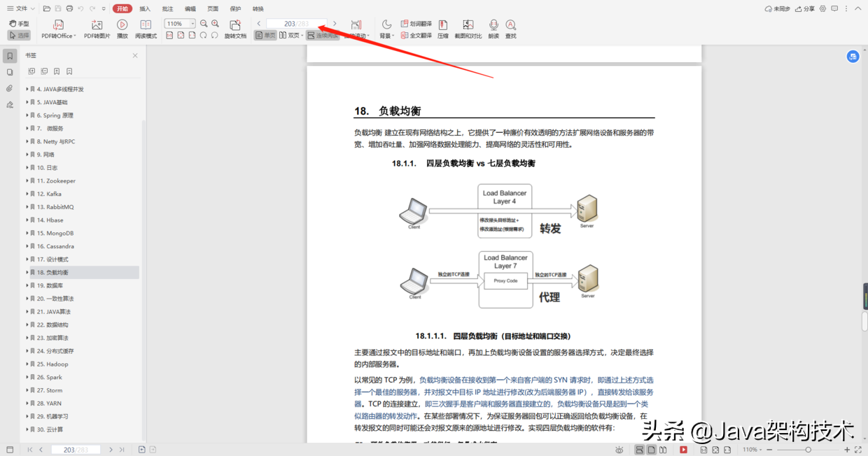This screenshot has height=456, width=868.
Task: Enter reading mode (阅读模式)
Action: [x=146, y=29]
